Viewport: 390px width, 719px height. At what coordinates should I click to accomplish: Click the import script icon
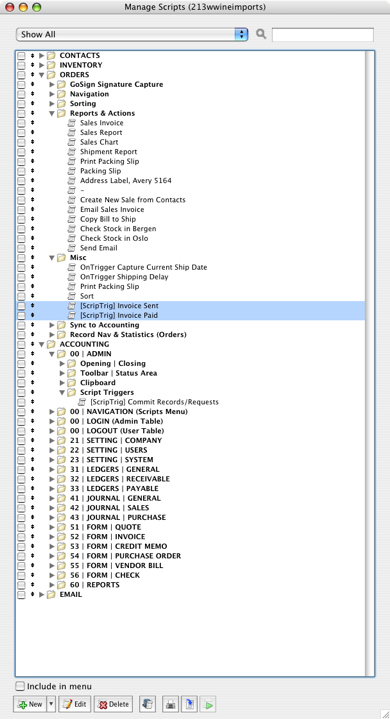(189, 703)
